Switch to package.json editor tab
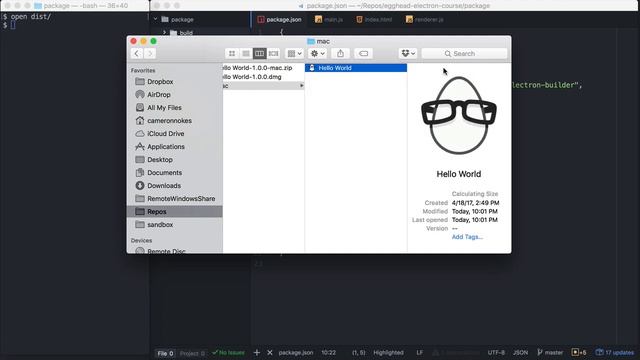The image size is (640, 360). pos(280,19)
